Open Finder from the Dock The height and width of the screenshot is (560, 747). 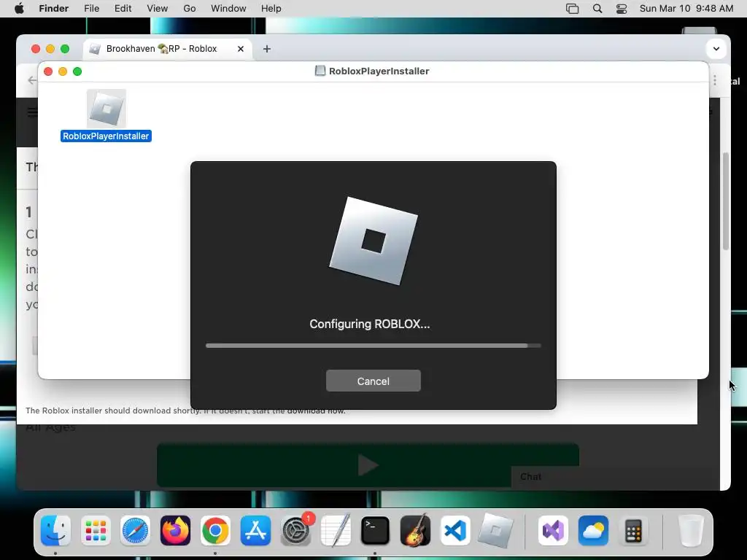click(x=55, y=530)
